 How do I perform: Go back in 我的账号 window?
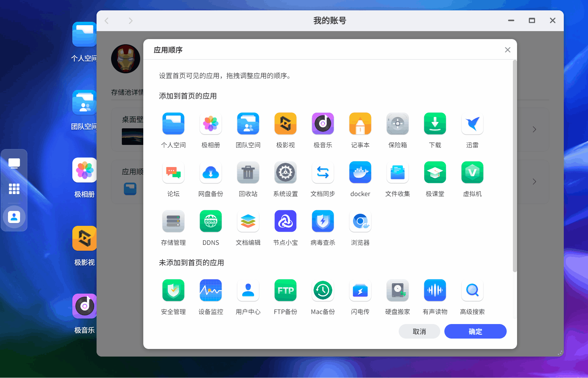107,21
